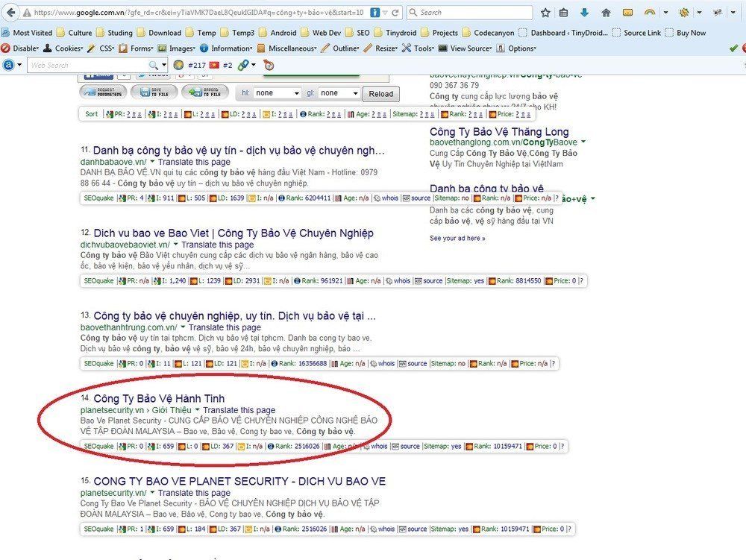Open the Alexa logo dropdown arrow
Viewport: 746px width, 560px height.
click(19, 65)
